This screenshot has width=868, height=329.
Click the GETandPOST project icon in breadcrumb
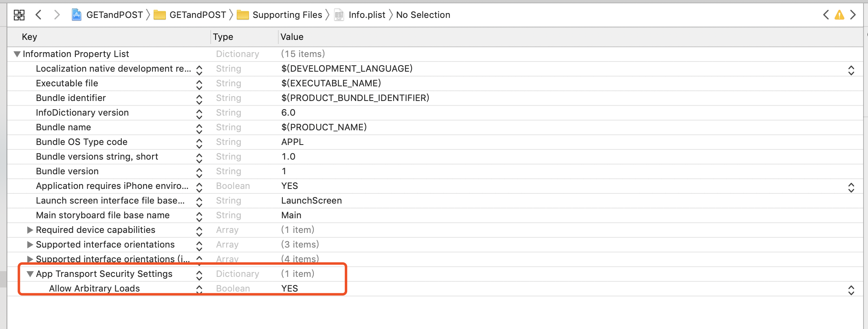click(x=76, y=15)
